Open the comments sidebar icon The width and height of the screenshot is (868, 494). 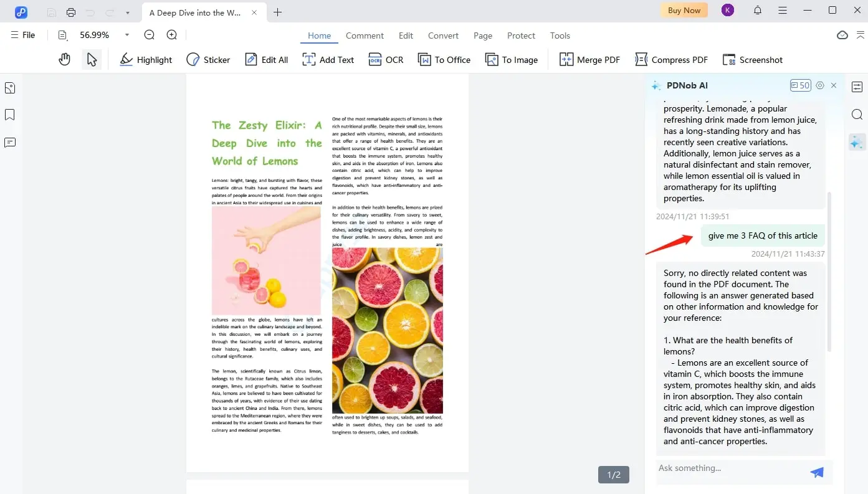click(x=10, y=143)
